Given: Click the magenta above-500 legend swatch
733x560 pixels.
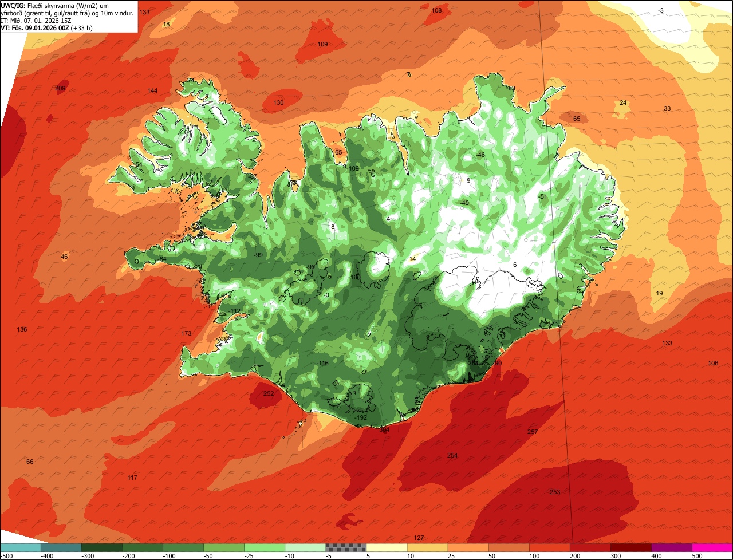Looking at the screenshot, I should pos(712,547).
